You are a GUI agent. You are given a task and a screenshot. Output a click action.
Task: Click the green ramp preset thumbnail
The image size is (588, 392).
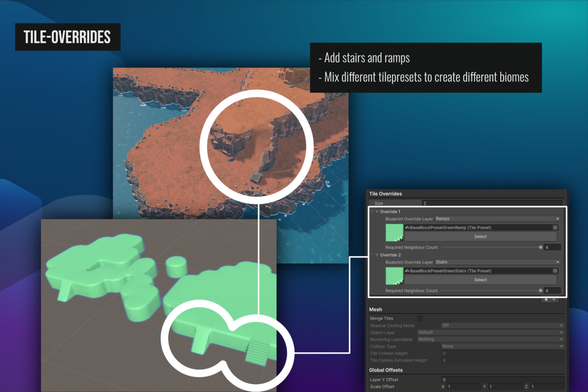click(394, 233)
